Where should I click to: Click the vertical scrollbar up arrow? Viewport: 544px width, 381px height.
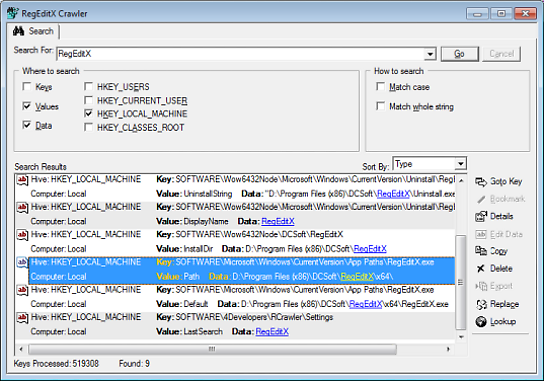tap(461, 180)
